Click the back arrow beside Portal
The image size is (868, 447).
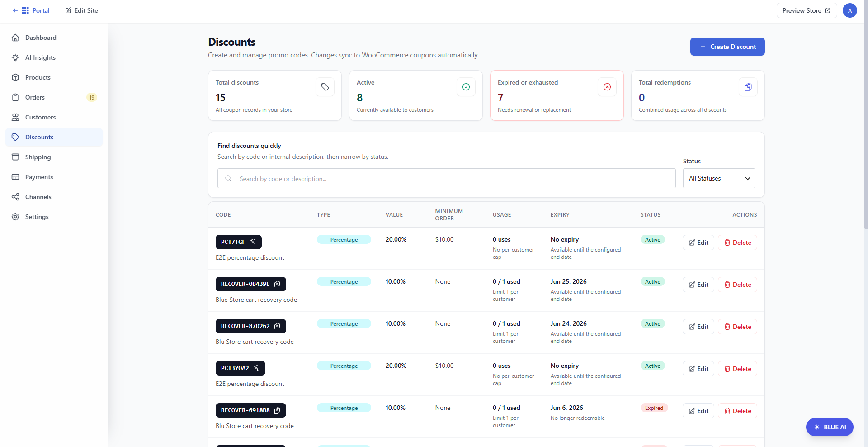pyautogui.click(x=15, y=10)
